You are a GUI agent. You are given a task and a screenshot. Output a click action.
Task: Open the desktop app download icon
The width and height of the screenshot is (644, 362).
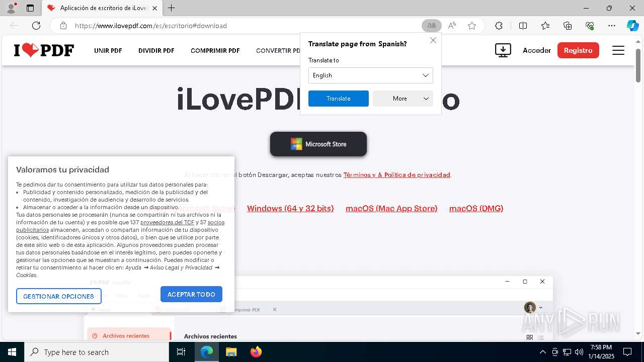503,50
